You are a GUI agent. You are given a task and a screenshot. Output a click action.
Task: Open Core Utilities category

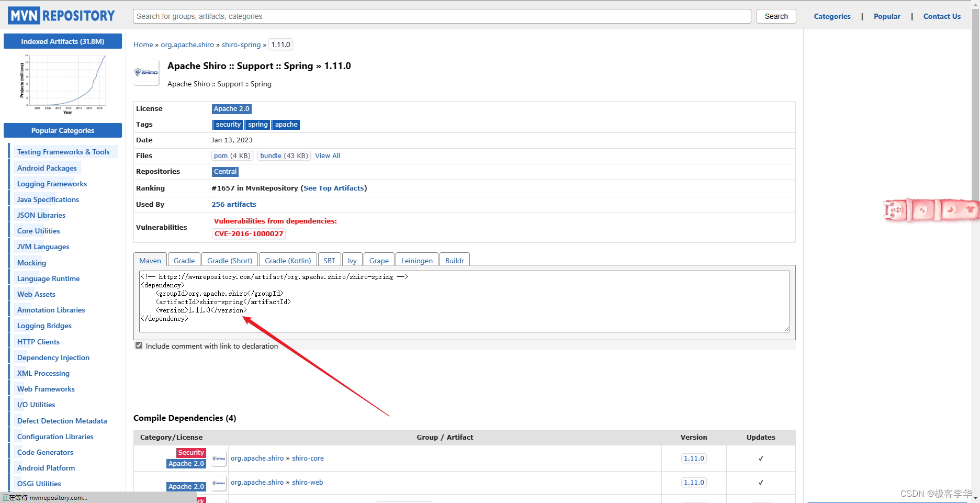click(39, 231)
